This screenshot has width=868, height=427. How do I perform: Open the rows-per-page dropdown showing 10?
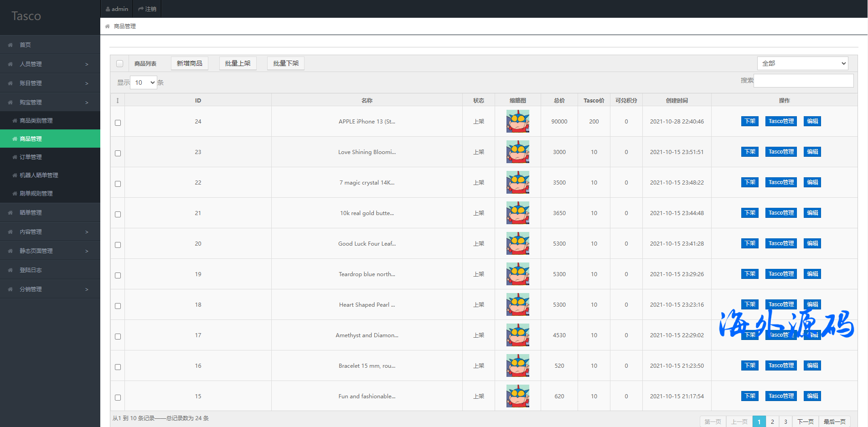pos(144,82)
